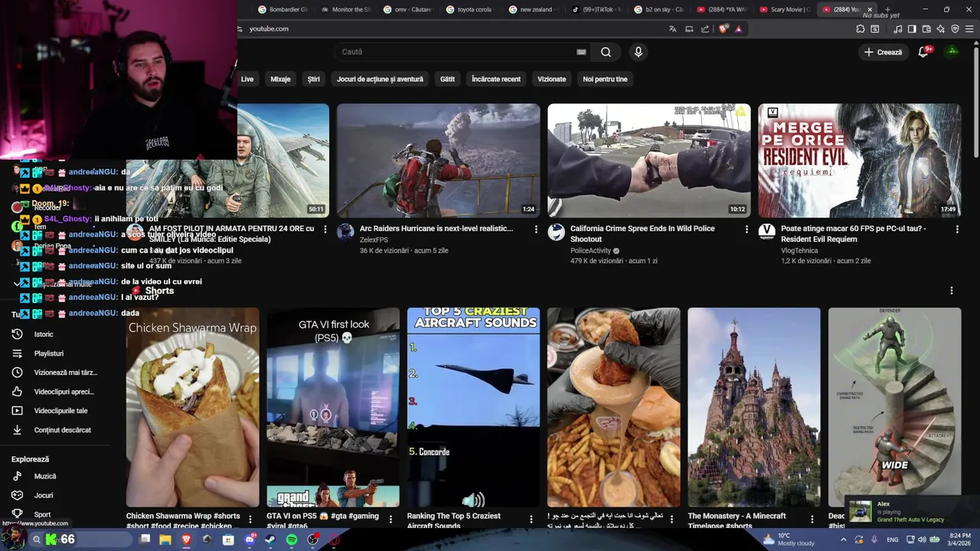
Task: Toggle browser sidebar panel icon
Action: [x=912, y=29]
